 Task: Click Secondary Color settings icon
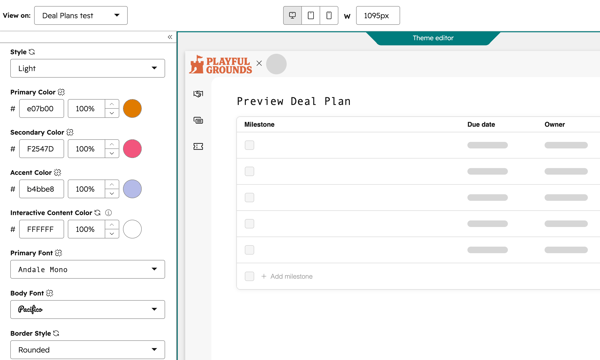pyautogui.click(x=70, y=132)
